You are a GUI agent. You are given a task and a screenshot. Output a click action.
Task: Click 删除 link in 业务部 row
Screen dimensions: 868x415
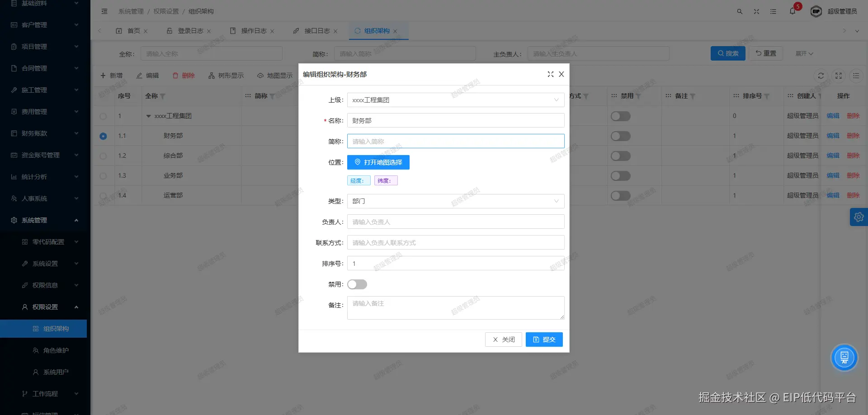(x=853, y=175)
